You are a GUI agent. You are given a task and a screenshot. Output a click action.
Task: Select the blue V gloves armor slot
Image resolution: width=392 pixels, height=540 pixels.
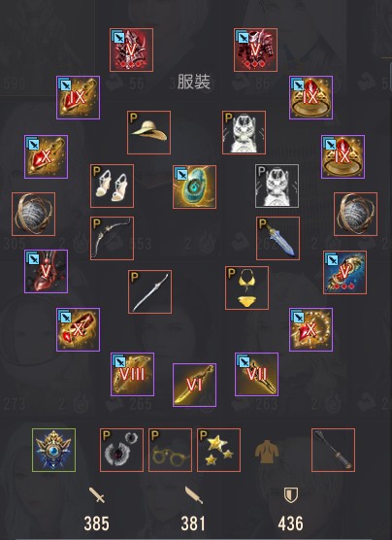tap(344, 272)
